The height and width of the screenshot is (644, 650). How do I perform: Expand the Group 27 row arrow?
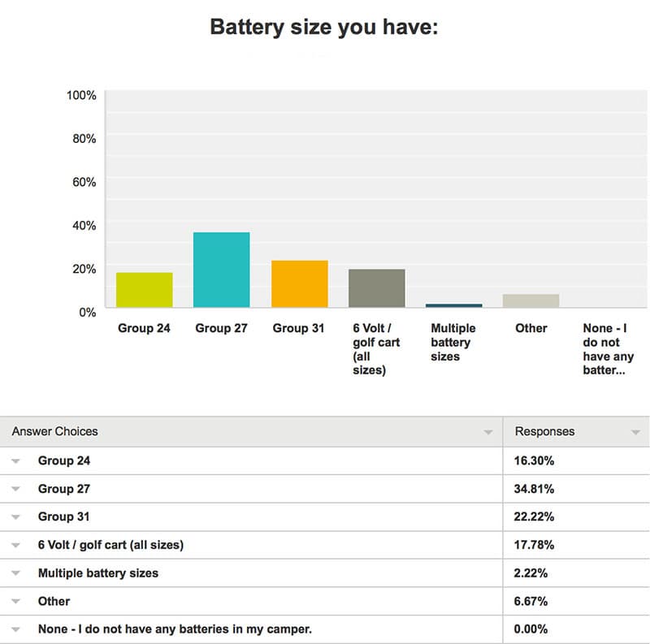(x=15, y=489)
